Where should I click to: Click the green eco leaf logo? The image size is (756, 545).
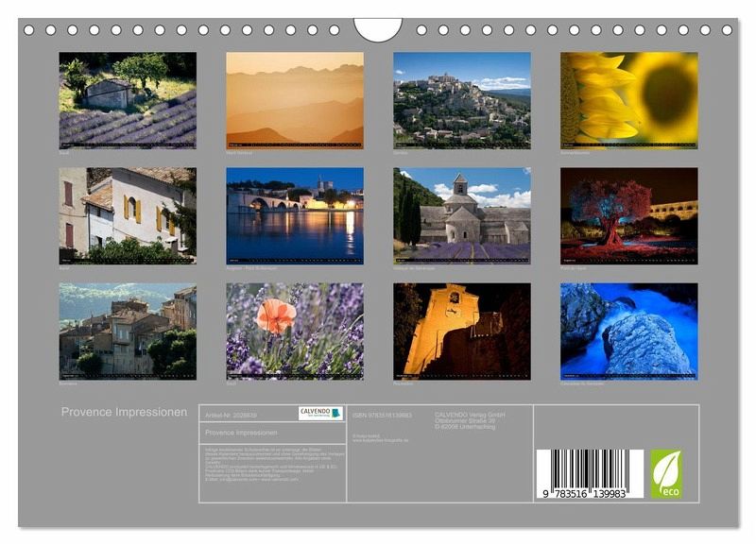click(665, 473)
